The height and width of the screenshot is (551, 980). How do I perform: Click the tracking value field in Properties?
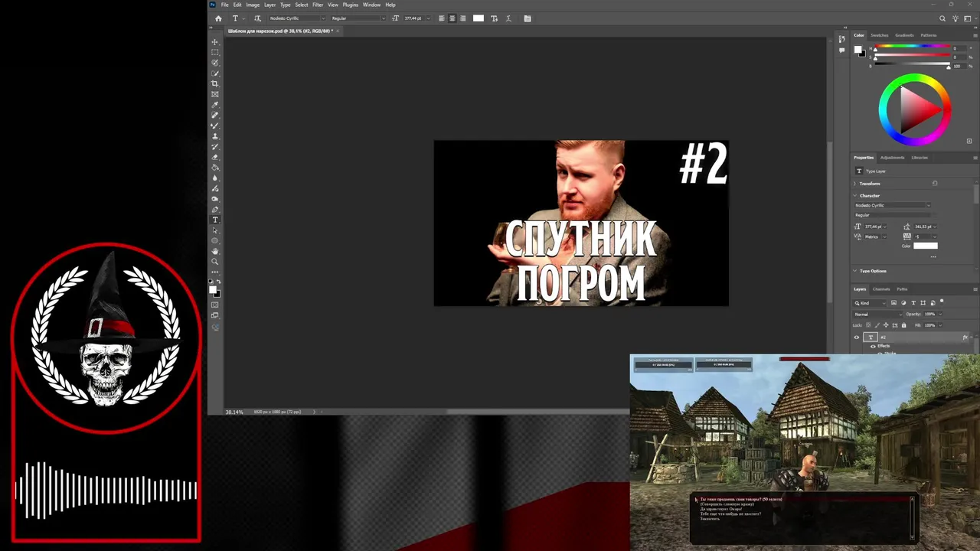(x=923, y=236)
